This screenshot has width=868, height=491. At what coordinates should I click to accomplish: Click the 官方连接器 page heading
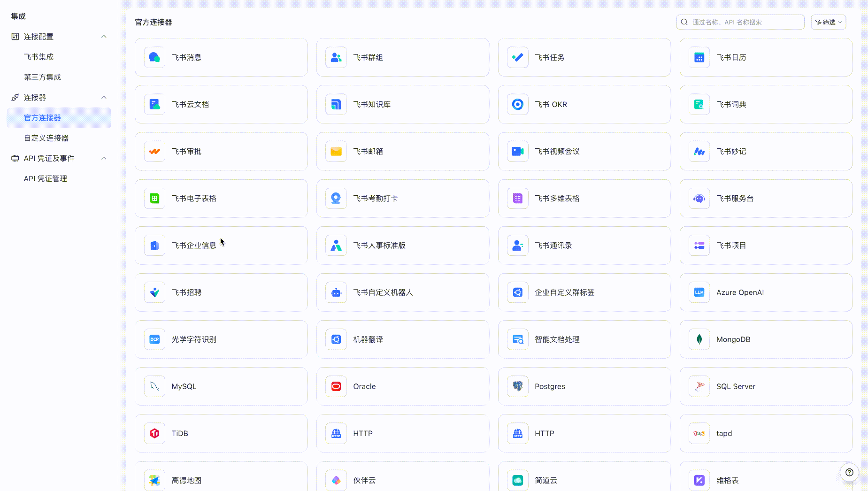tap(154, 22)
